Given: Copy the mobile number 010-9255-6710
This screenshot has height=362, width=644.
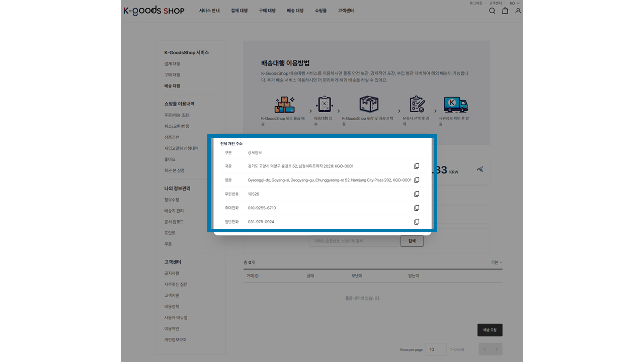Looking at the screenshot, I should click(417, 208).
